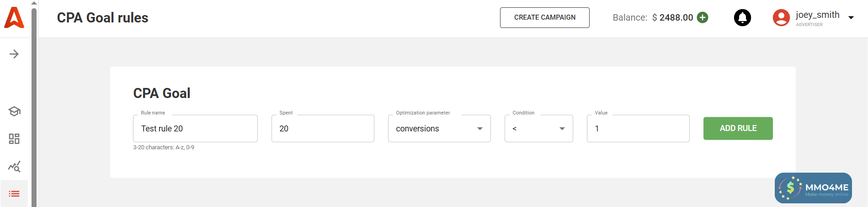Click the MMO4ME badge

point(813,188)
